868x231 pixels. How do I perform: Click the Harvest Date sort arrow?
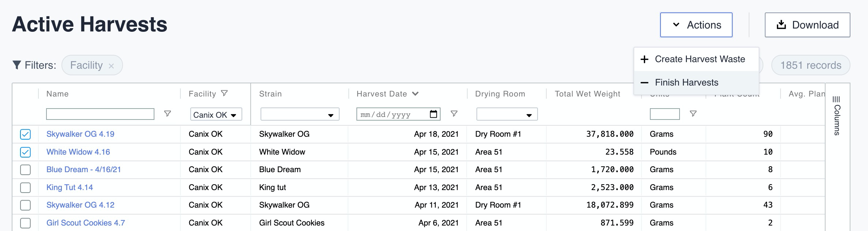415,94
